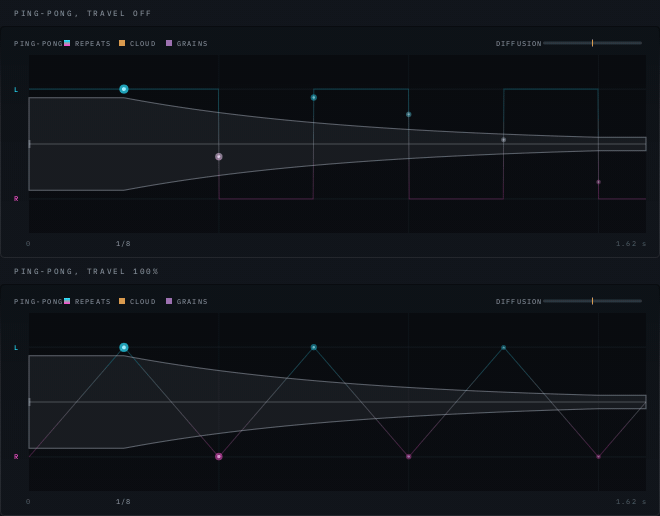Click the L channel label in top graph
This screenshot has width=660, height=516.
(16, 90)
